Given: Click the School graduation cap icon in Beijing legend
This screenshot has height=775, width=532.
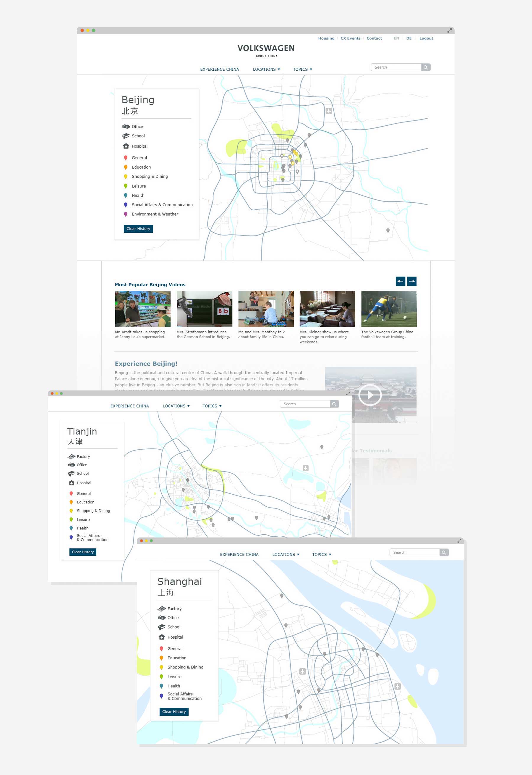Looking at the screenshot, I should coord(126,136).
